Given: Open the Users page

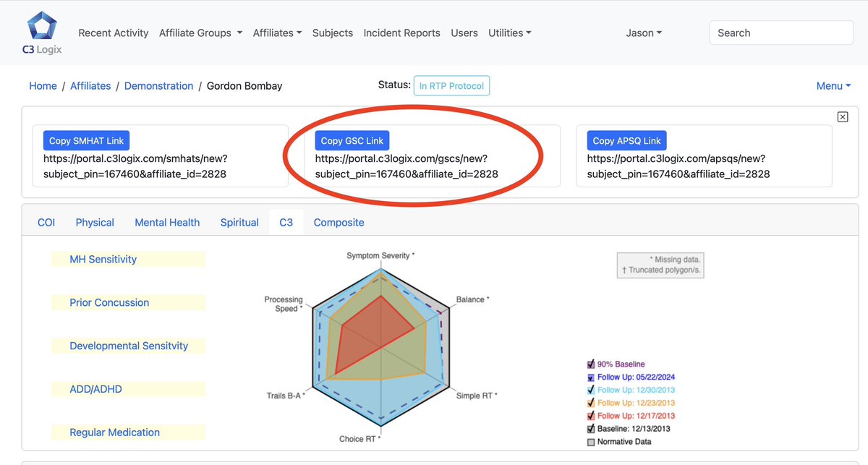Looking at the screenshot, I should click(x=464, y=33).
